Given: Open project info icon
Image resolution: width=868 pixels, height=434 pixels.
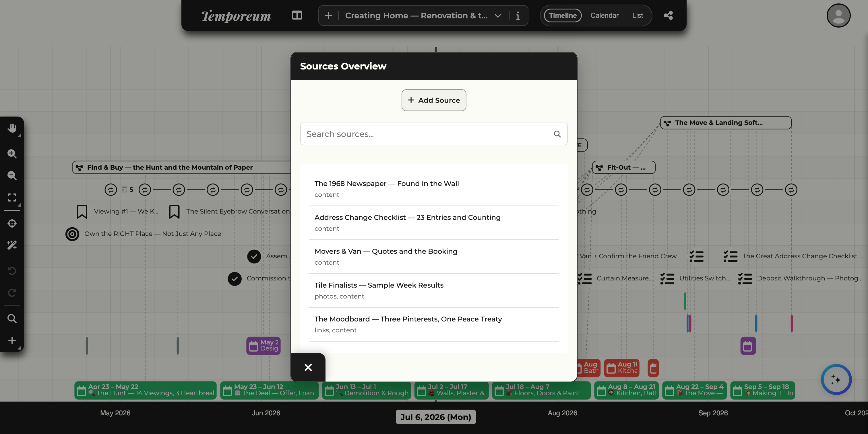Looking at the screenshot, I should 518,15.
